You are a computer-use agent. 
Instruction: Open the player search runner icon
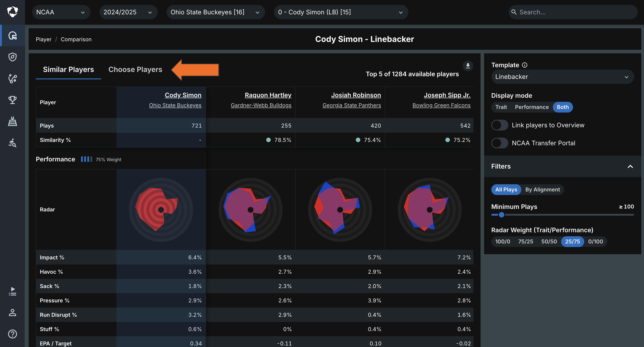(x=13, y=143)
